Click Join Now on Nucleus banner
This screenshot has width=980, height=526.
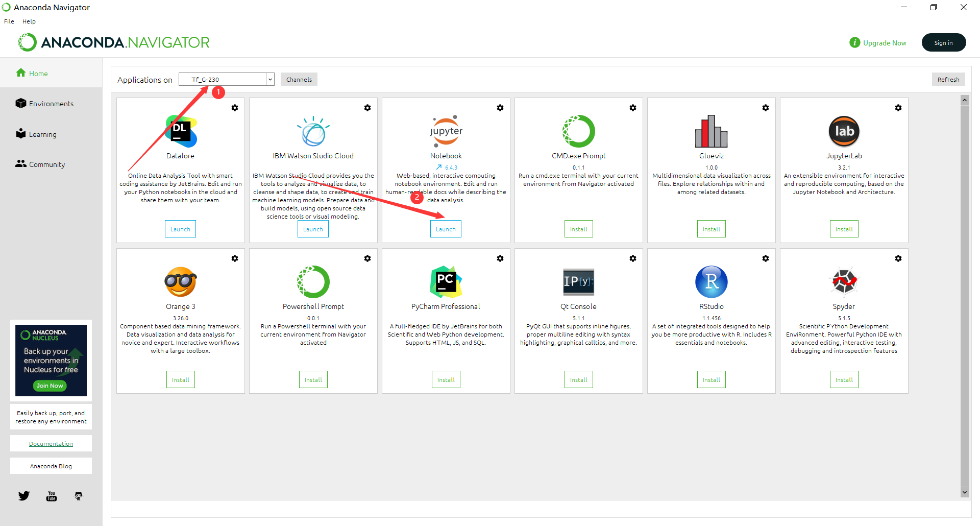click(50, 386)
